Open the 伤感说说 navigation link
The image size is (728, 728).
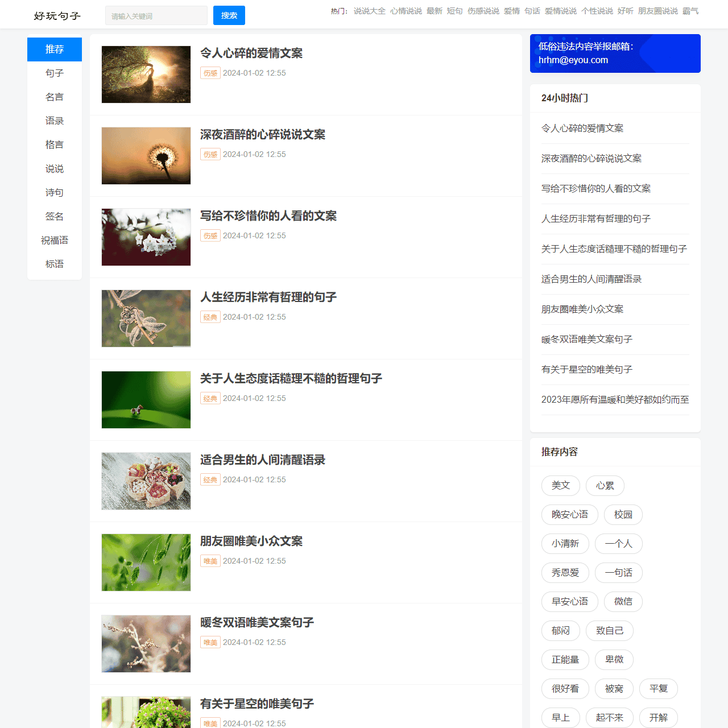point(483,11)
